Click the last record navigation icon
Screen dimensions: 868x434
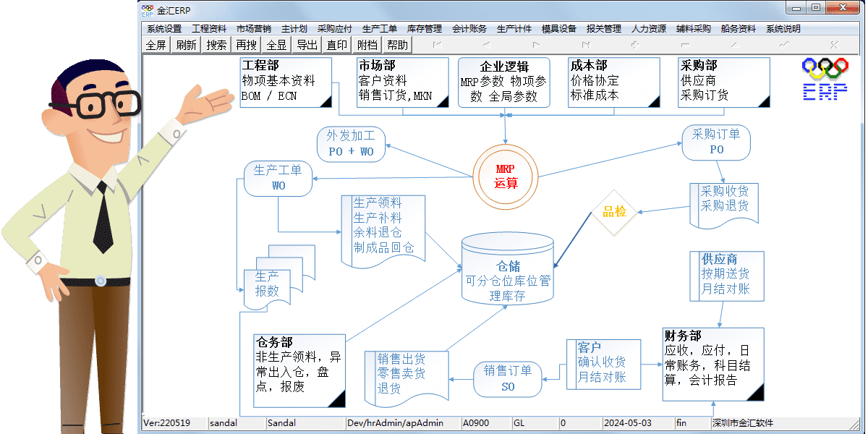click(586, 45)
